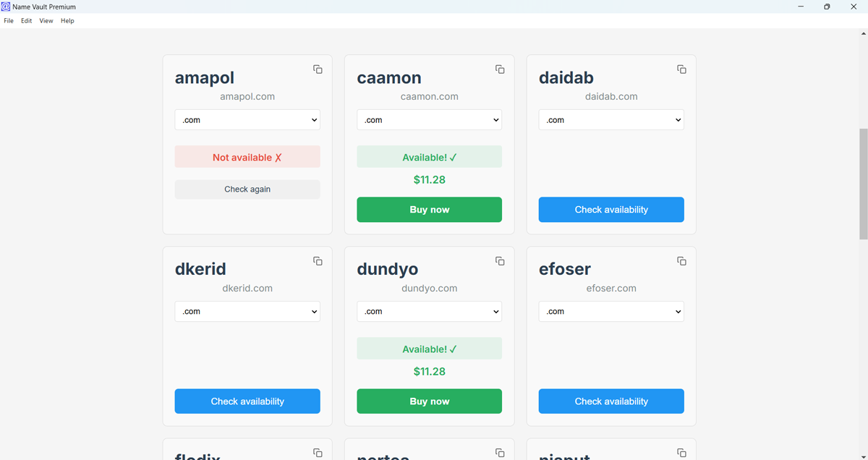
Task: Click the vertical scrollbar thumb
Action: pos(863,184)
